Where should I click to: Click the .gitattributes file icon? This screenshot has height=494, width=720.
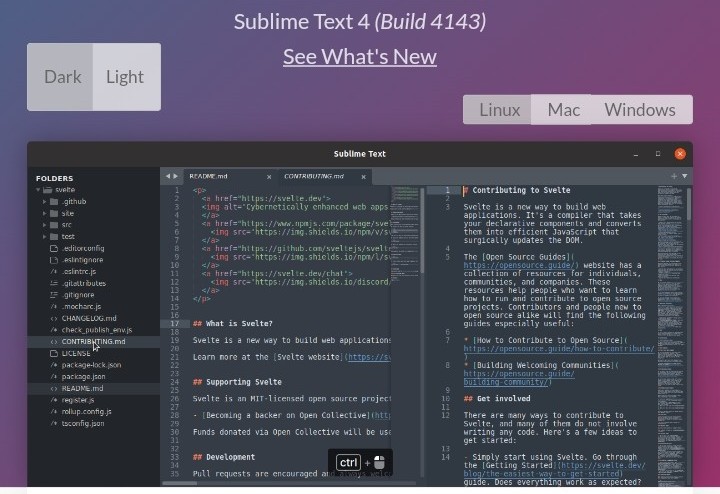54,284
